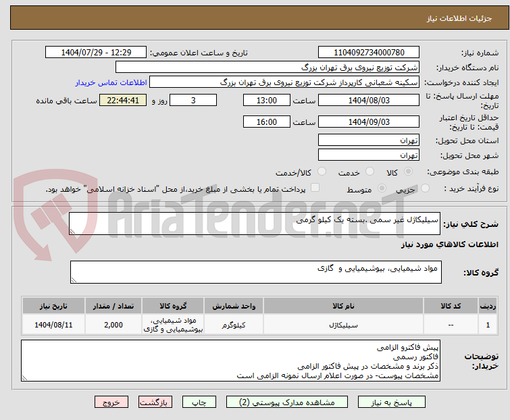Viewport: 510px width, 420px height.
Task: Select the خدمت radio button
Action: [369, 172]
